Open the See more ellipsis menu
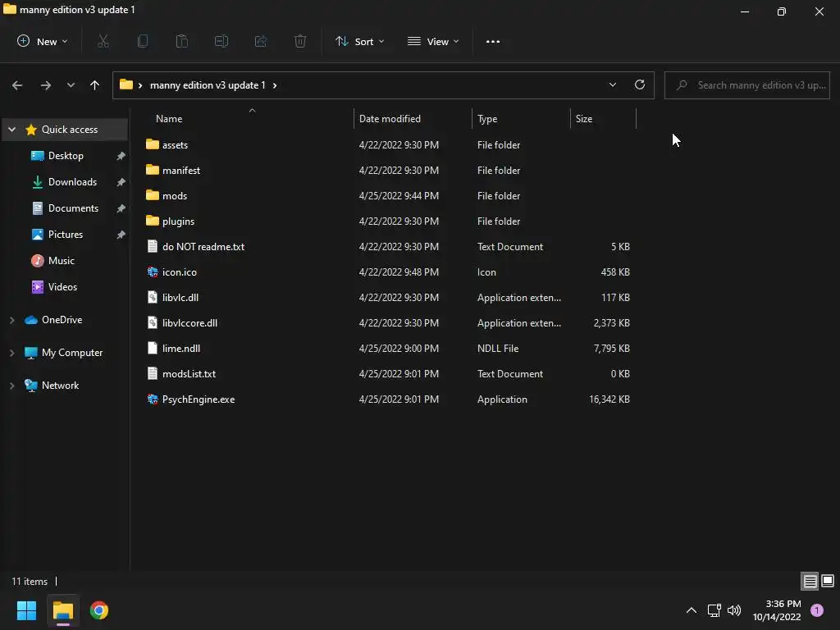 click(x=493, y=41)
